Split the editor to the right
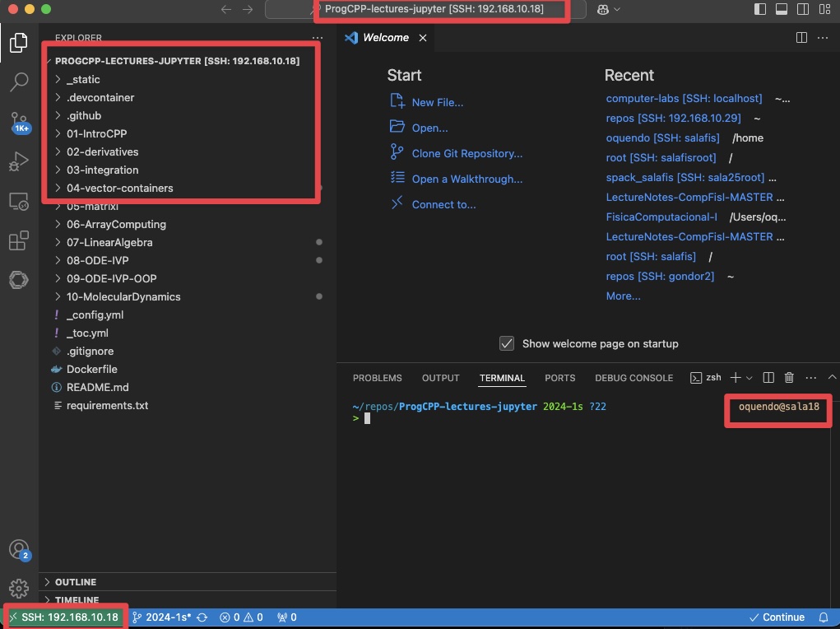The image size is (840, 629). [x=801, y=38]
